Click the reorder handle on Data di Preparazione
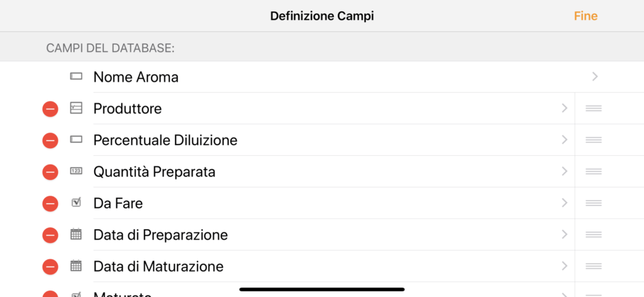This screenshot has width=644, height=297. click(x=594, y=235)
